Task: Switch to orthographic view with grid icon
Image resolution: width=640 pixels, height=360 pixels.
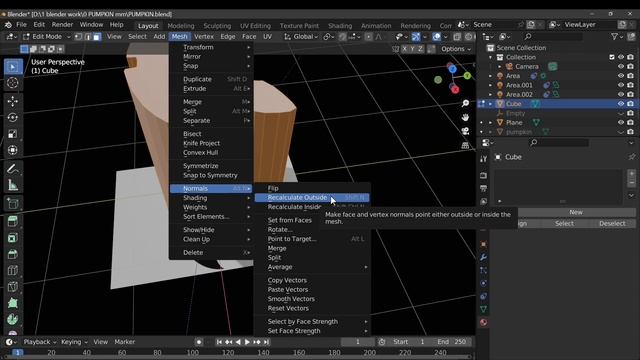Action: point(465,145)
